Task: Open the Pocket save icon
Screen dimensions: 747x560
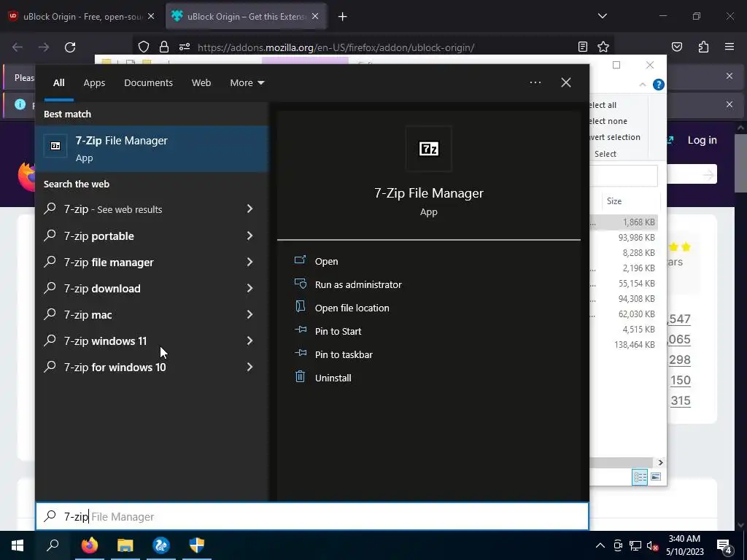Action: [x=677, y=47]
